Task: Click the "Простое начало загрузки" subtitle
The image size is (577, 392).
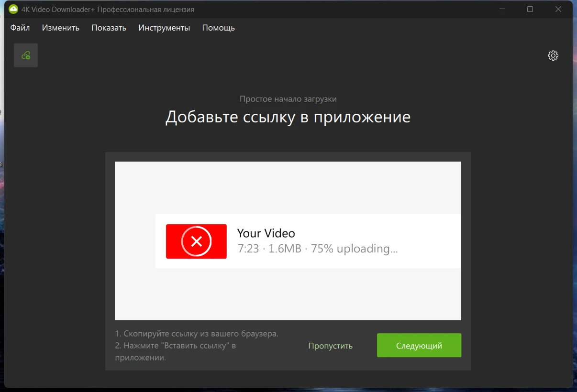Action: pos(288,99)
